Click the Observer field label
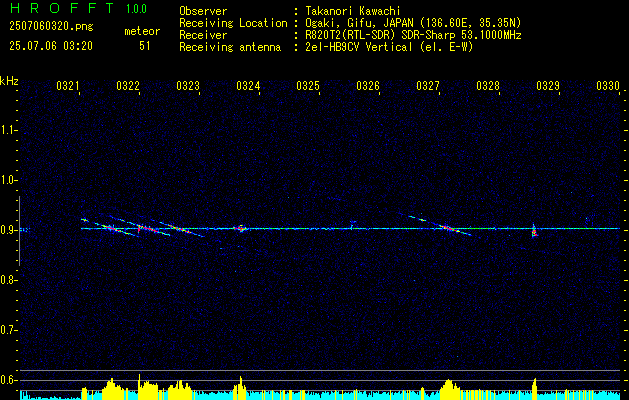This screenshot has height=400, width=629. tap(203, 11)
